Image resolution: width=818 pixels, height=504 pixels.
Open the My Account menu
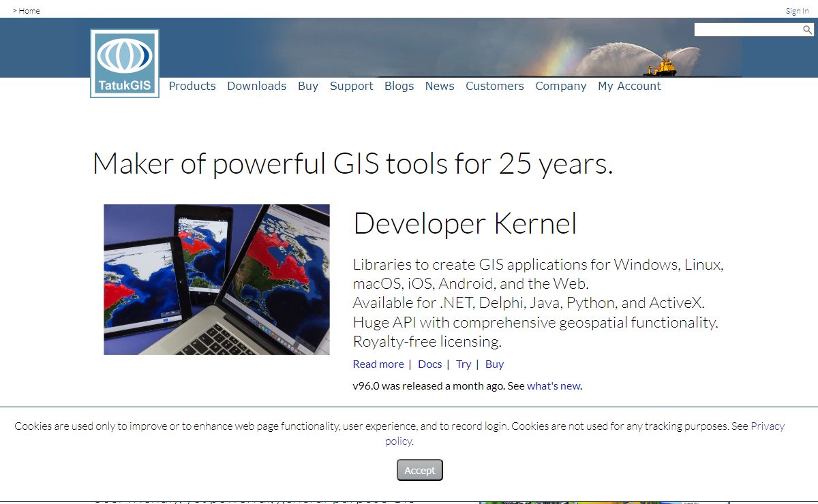tap(629, 86)
